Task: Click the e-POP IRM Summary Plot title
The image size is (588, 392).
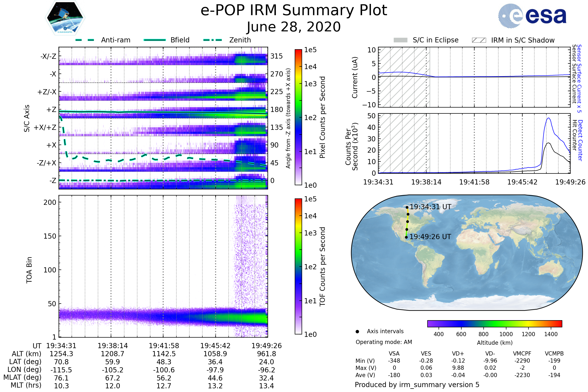Action: (x=294, y=11)
